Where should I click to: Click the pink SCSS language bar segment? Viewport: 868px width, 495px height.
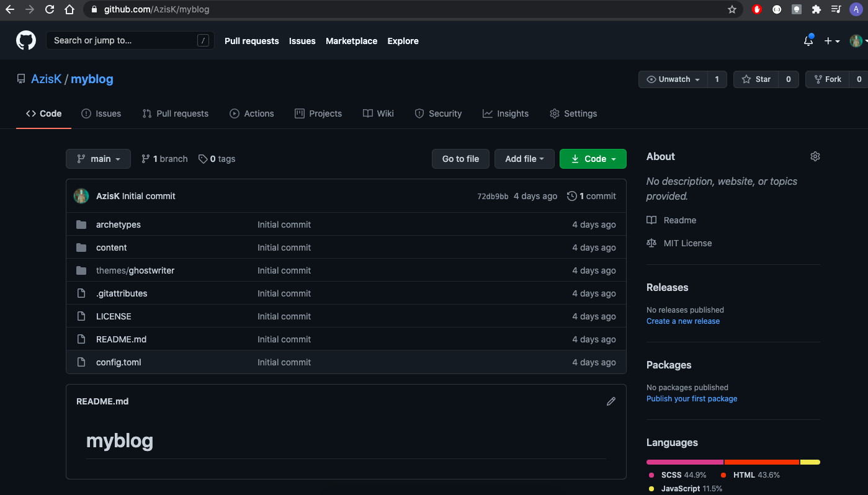pos(685,462)
